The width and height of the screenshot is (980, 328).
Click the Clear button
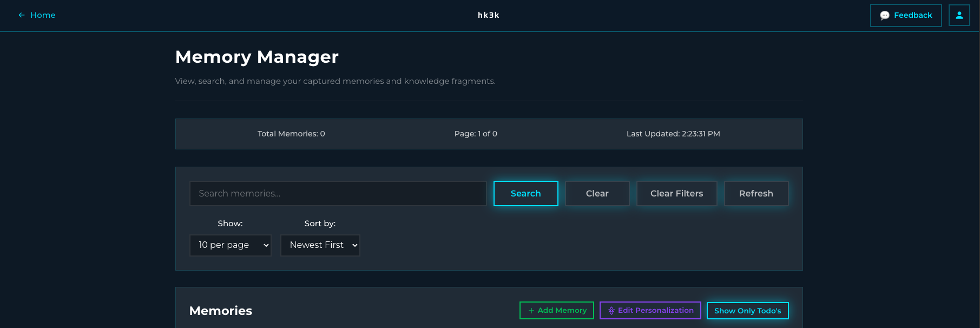tap(597, 193)
